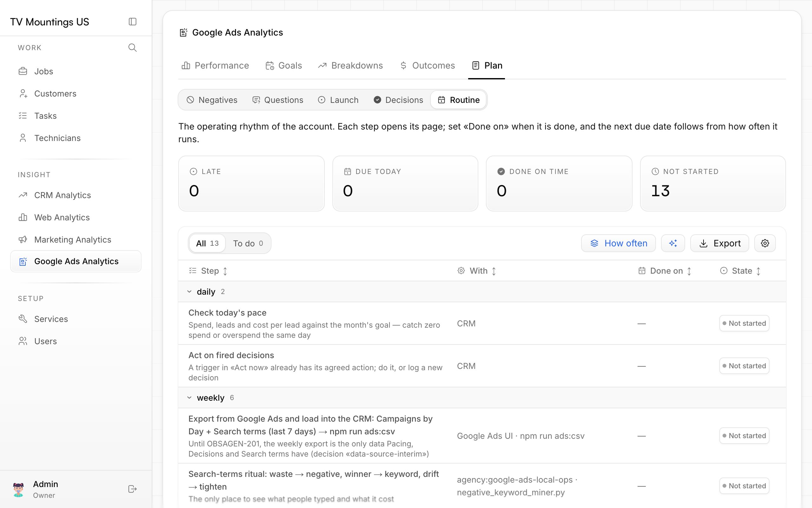
Task: Open state for Check today's pace
Action: 744,323
